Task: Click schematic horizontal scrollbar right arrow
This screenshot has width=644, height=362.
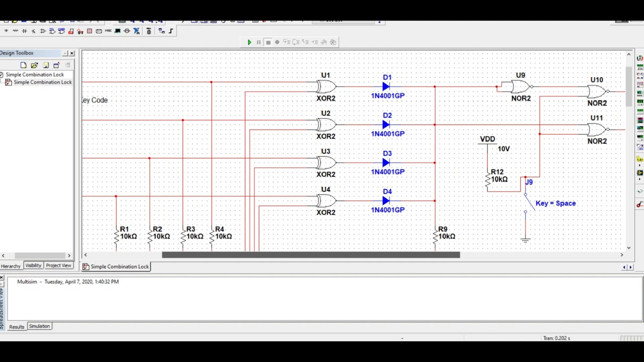Action: pos(622,255)
